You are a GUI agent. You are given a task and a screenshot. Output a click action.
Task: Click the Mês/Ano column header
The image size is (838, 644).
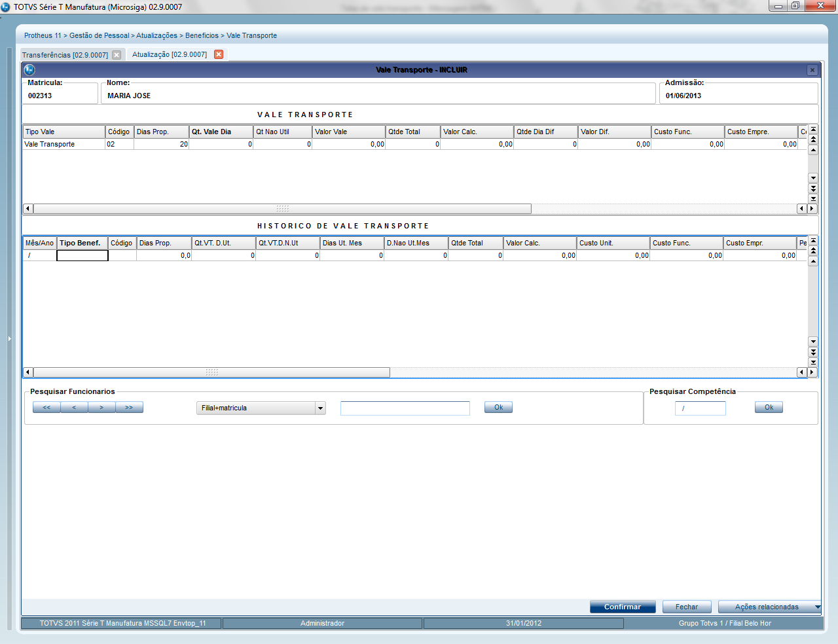pyautogui.click(x=40, y=243)
